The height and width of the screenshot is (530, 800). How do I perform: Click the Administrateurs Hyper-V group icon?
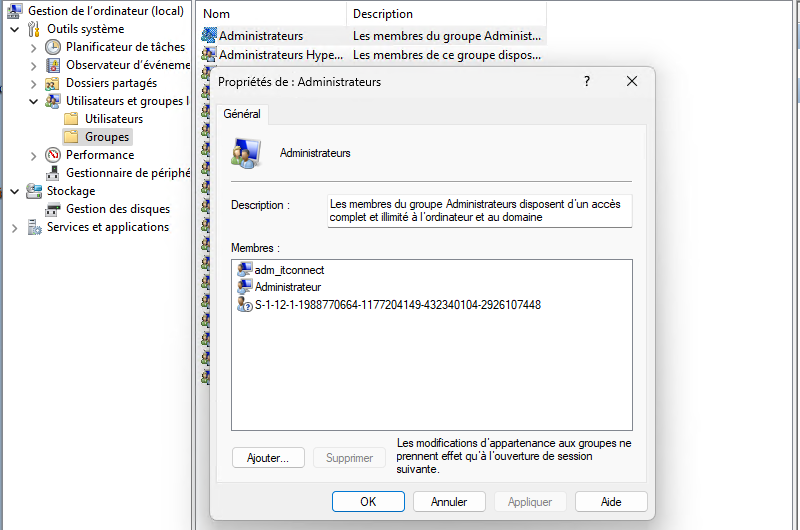(209, 54)
